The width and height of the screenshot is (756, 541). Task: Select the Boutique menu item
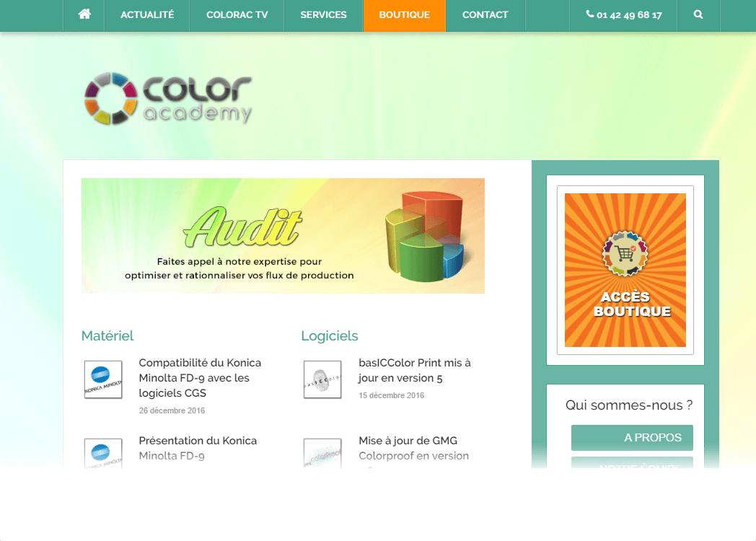(x=405, y=15)
